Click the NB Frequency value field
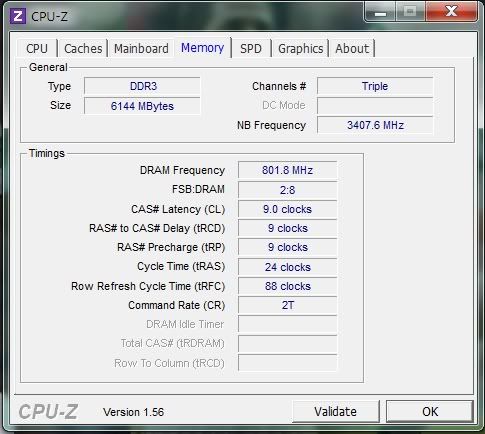This screenshot has height=434, width=485. click(375, 125)
